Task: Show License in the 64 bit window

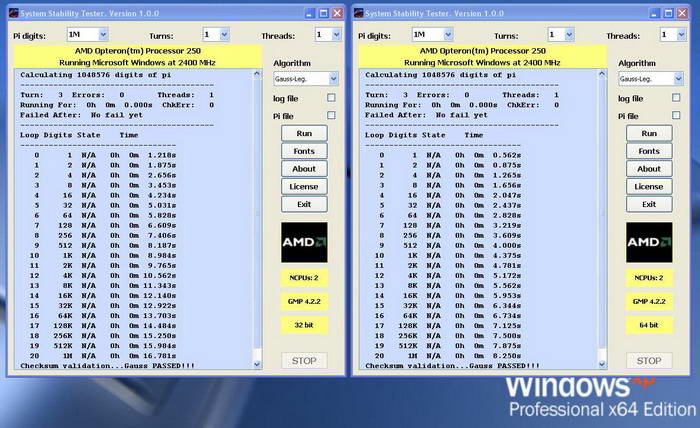Action: click(x=649, y=187)
